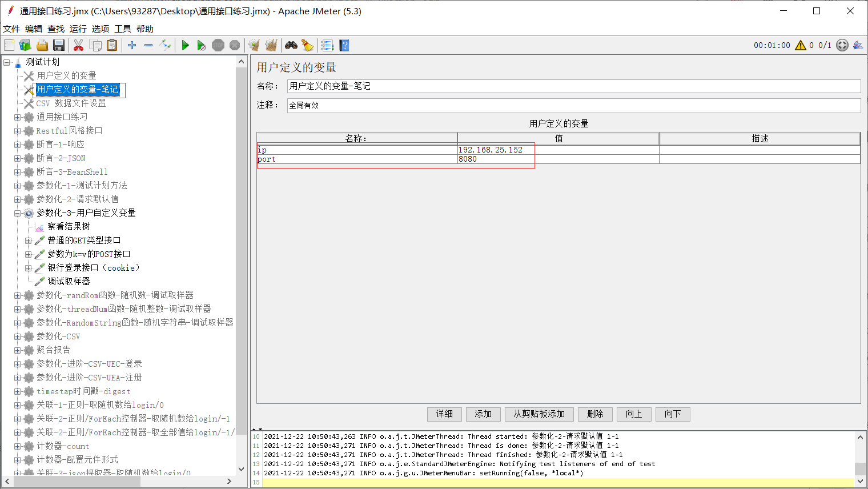
Task: Open the Function Helper list icon
Action: (327, 45)
